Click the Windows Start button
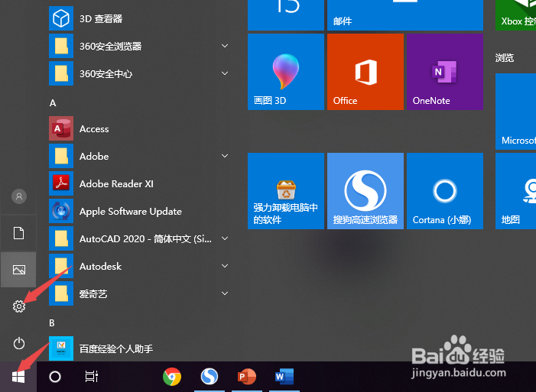The image size is (536, 392). [18, 377]
